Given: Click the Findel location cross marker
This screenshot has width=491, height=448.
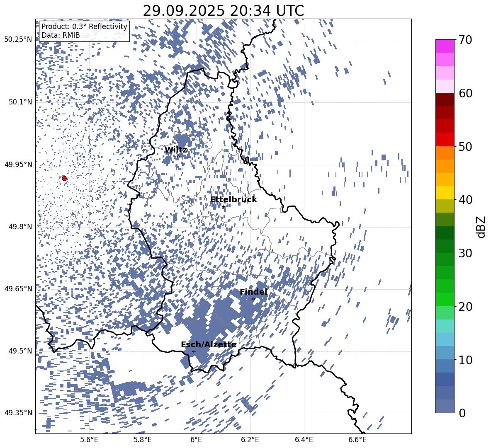Looking at the screenshot, I should click(253, 299).
